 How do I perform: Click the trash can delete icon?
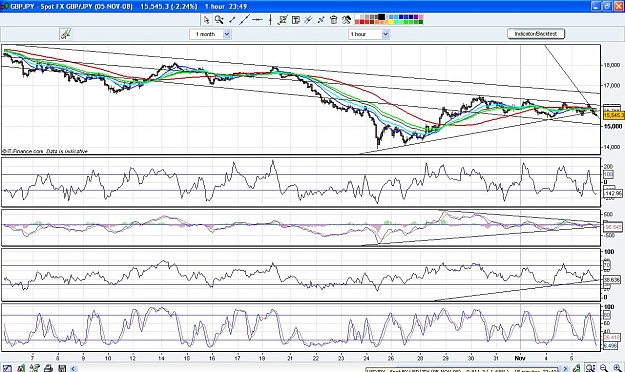(334, 20)
